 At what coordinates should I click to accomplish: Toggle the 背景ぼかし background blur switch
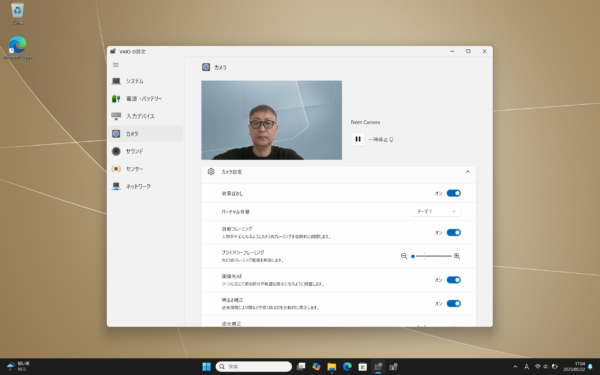(453, 193)
